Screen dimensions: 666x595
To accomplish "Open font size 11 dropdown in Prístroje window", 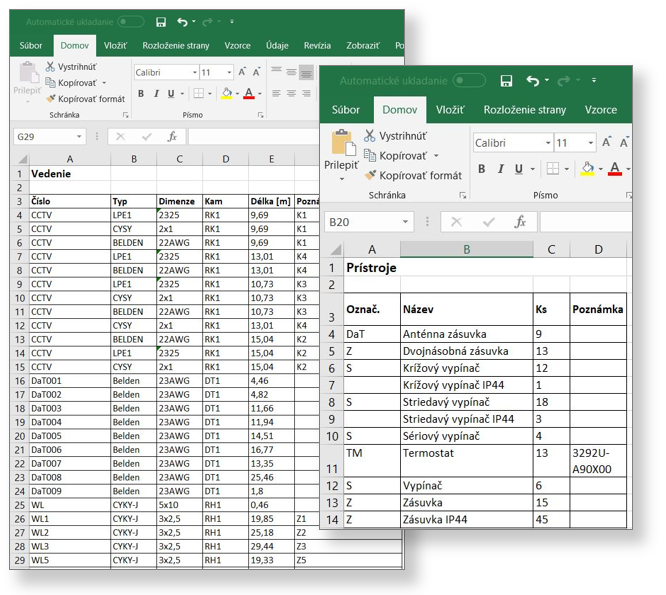I will coord(590,143).
